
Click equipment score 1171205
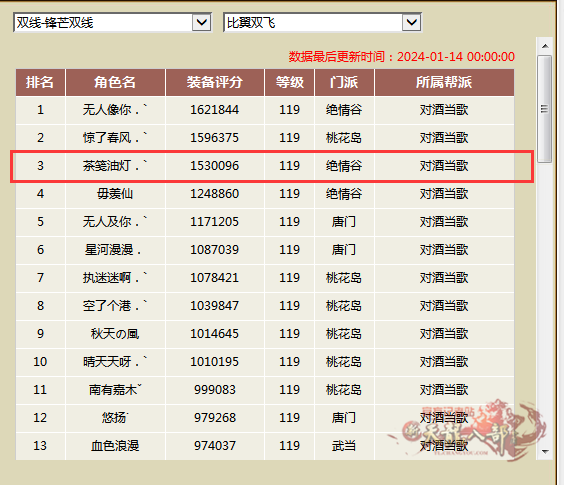coord(215,222)
